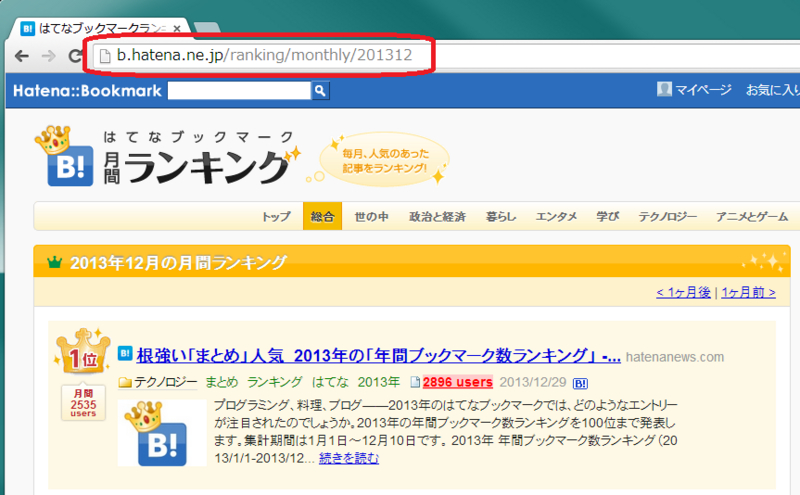Click the My Page avatar icon
Screen dimensions: 800x495
click(664, 89)
